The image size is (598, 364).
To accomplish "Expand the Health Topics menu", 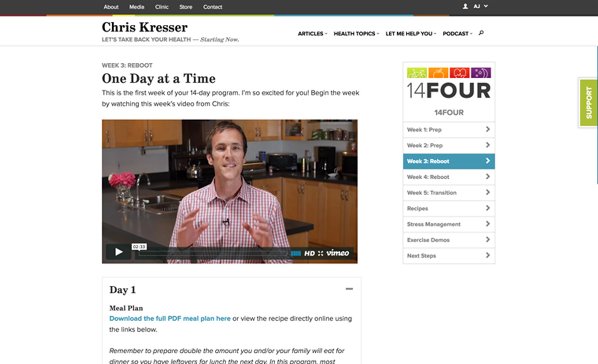I will click(x=356, y=34).
